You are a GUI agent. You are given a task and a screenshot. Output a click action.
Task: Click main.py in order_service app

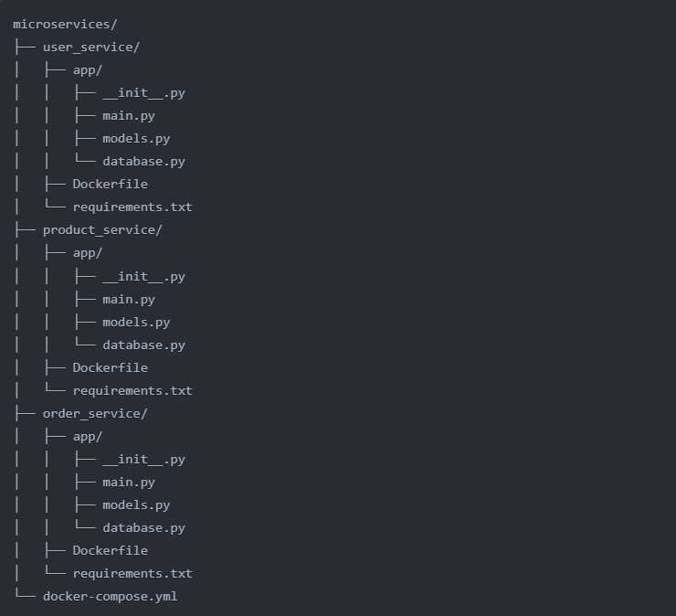129,483
